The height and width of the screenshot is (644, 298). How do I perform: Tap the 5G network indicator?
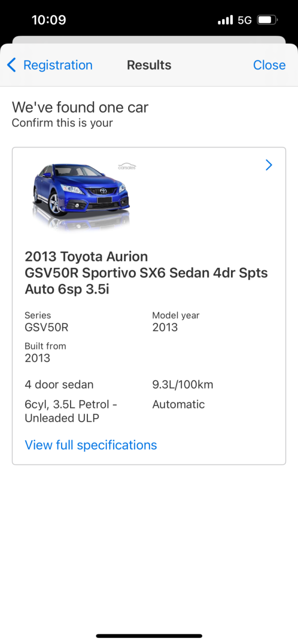[x=244, y=20]
